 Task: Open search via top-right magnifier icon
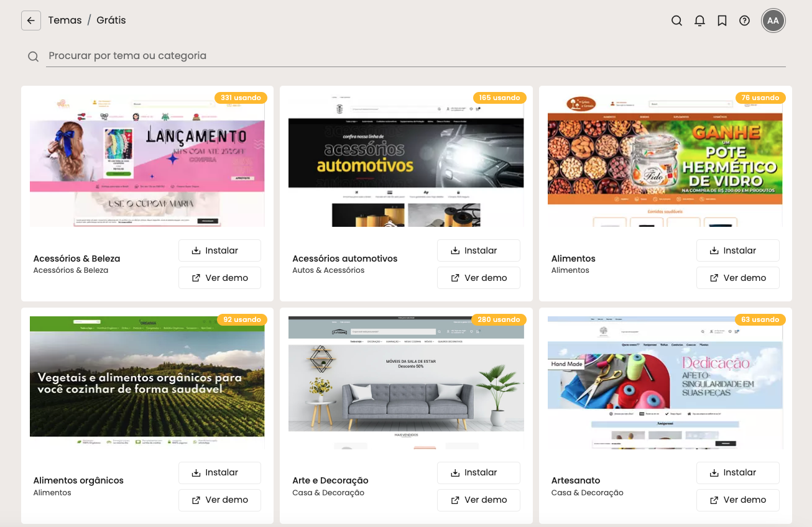[x=676, y=21]
